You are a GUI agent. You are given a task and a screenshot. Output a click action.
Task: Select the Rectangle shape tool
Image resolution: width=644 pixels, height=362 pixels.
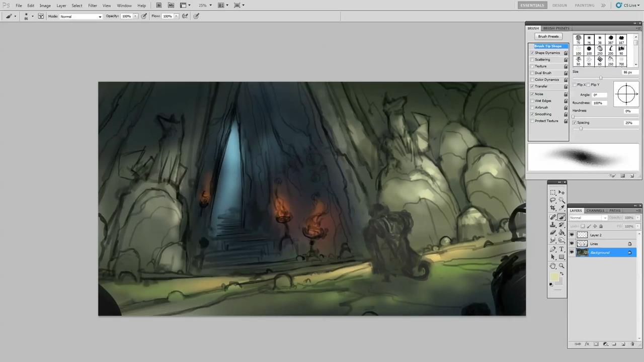561,257
